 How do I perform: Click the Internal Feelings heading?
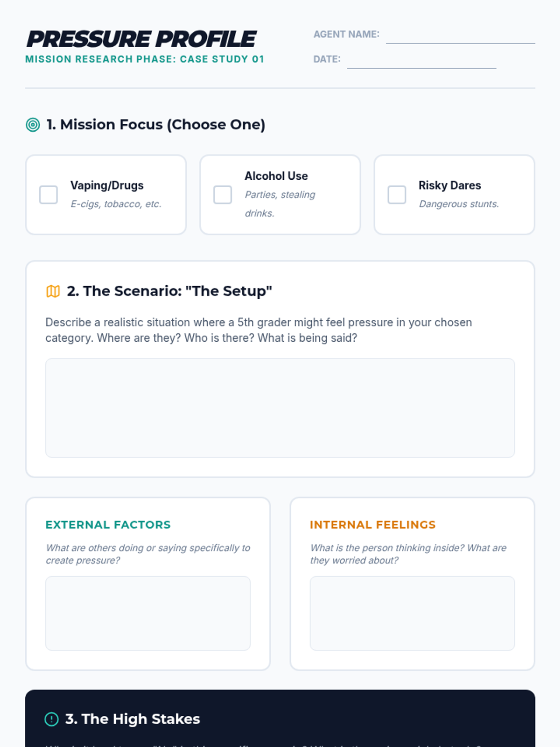pos(372,525)
